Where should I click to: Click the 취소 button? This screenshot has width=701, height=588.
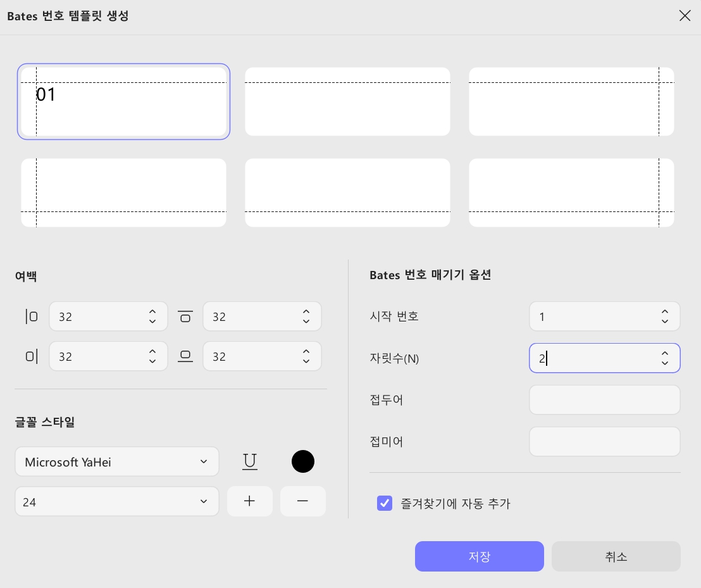pyautogui.click(x=616, y=556)
